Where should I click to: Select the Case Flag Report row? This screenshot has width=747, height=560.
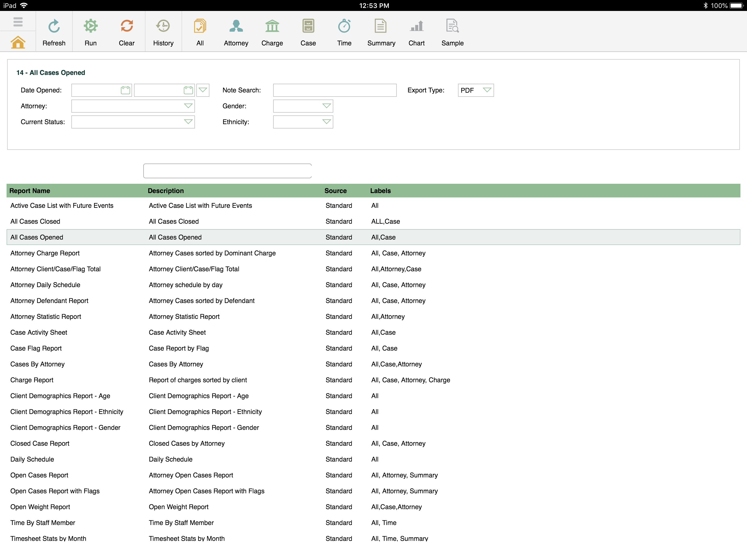click(373, 348)
